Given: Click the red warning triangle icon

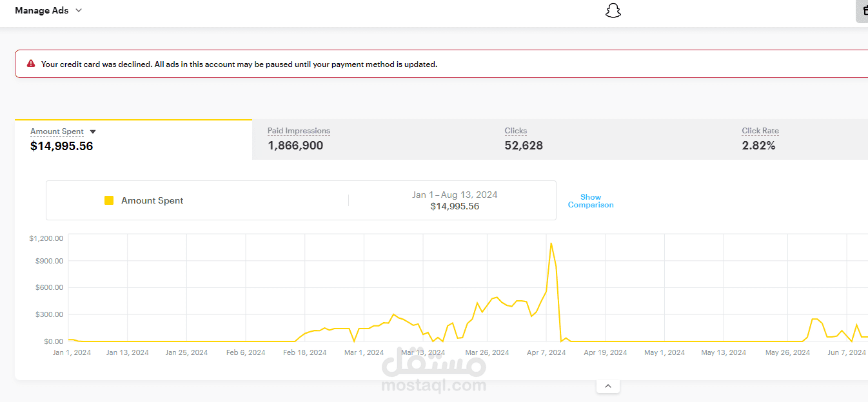Looking at the screenshot, I should click(31, 64).
